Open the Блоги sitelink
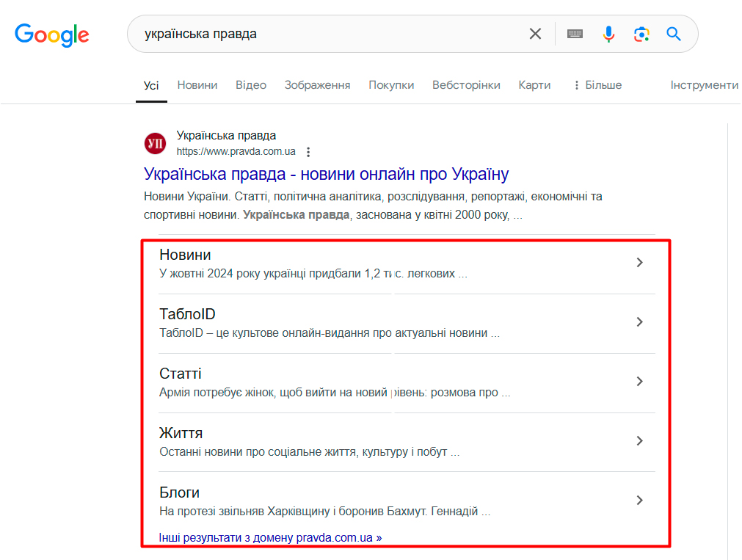Screen dimensions: 742x560 click(179, 492)
